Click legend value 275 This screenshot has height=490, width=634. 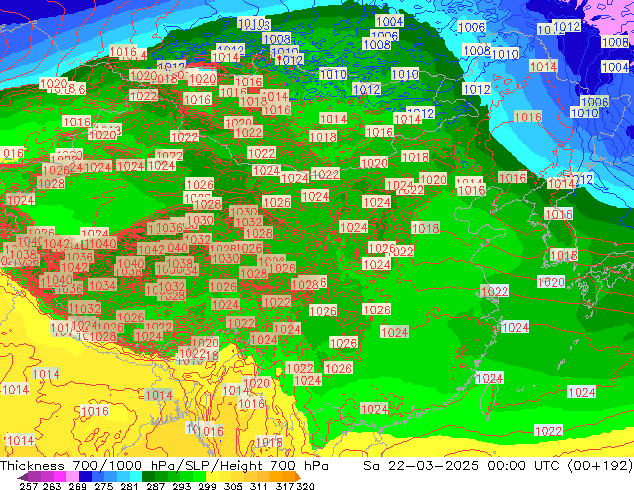click(104, 486)
